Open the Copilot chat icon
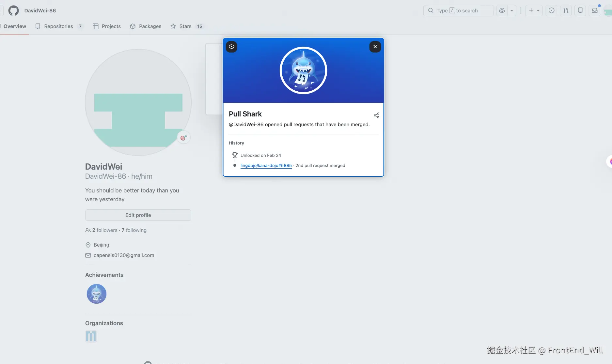The image size is (612, 364). point(502,10)
